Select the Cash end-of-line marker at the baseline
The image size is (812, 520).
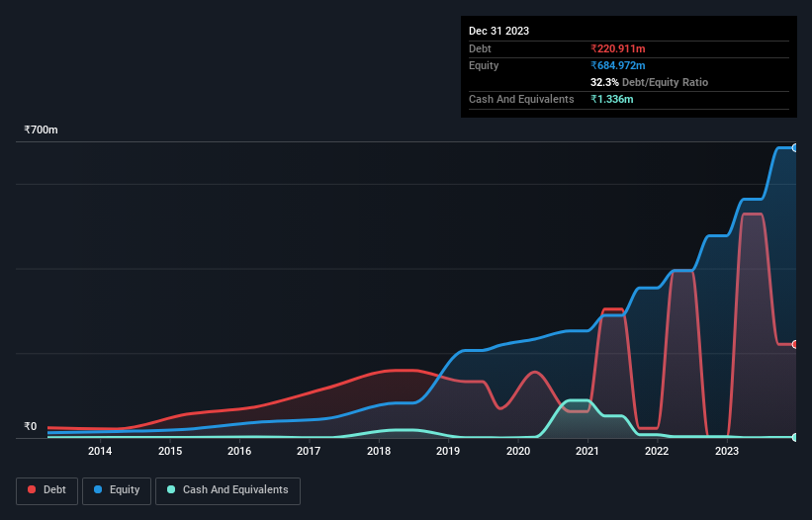tap(795, 437)
